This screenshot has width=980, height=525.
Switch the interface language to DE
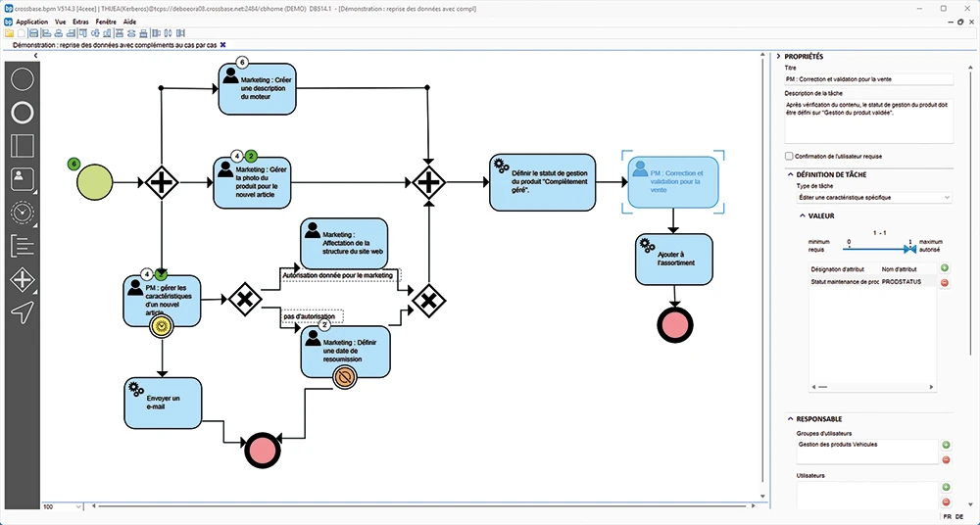959,517
